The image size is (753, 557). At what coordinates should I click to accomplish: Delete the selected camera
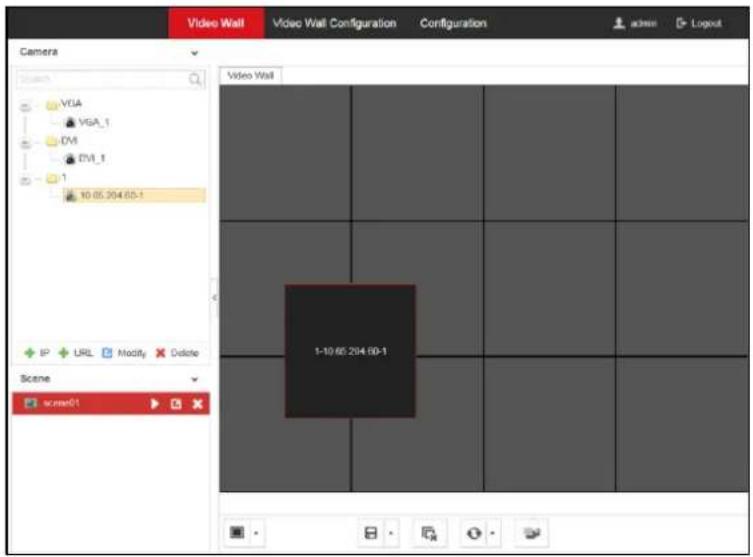pyautogui.click(x=177, y=353)
